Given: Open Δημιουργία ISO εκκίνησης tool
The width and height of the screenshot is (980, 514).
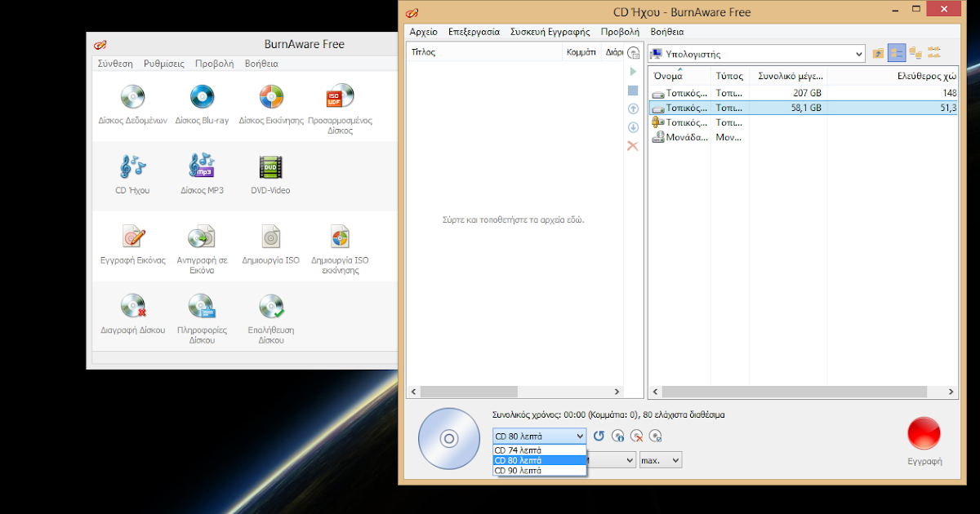Looking at the screenshot, I should click(x=340, y=250).
